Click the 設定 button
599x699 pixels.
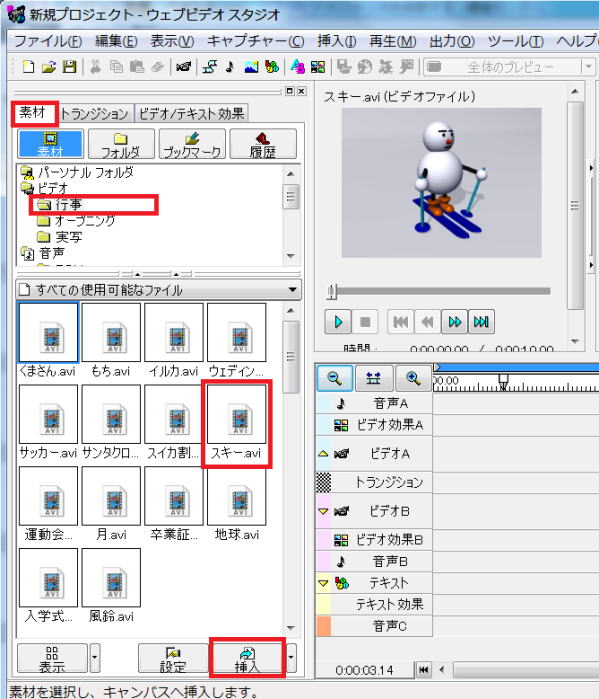pos(173,658)
